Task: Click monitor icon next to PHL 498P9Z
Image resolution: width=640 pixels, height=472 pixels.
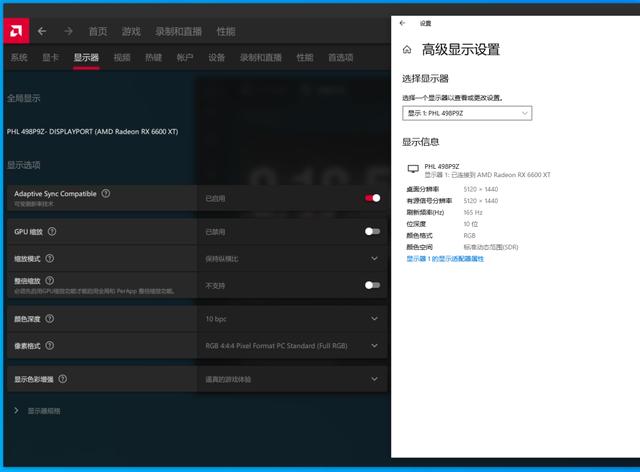Action: coord(413,169)
